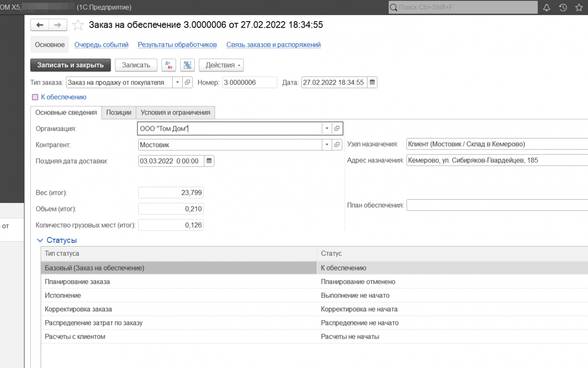Open Результаты обработчиков link
This screenshot has width=588, height=368.
click(177, 45)
